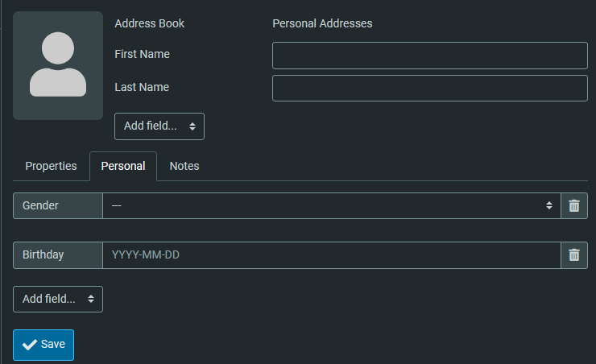Open the Add field dropdown above Save
Image resolution: width=596 pixels, height=364 pixels.
(x=58, y=299)
